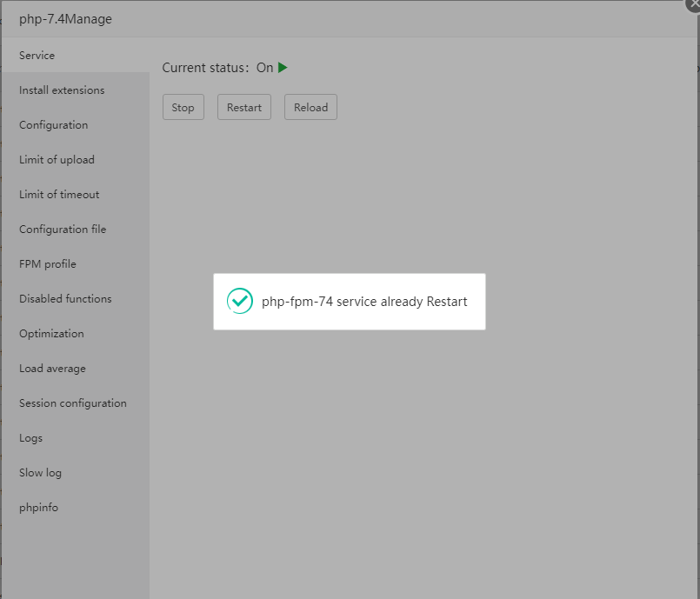Open Install extensions section
The width and height of the screenshot is (700, 599).
[x=75, y=90]
